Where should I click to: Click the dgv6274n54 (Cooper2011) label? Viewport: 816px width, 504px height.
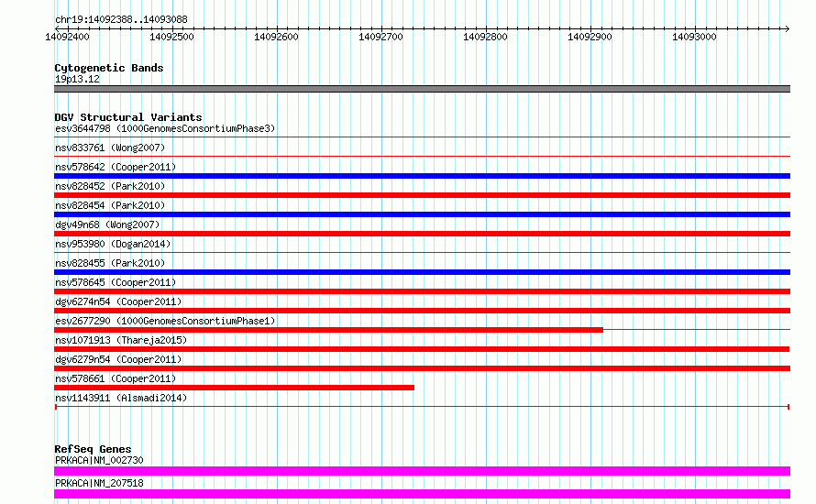[118, 301]
